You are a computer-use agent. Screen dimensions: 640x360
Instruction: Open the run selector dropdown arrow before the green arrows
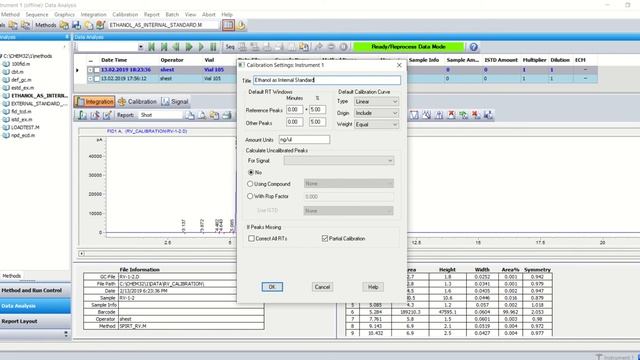[x=140, y=47]
